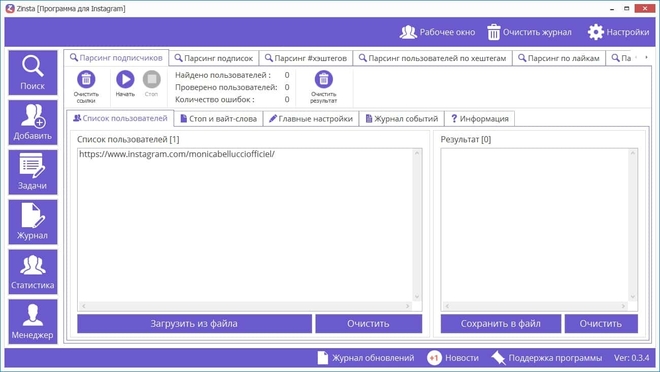Select the Стоп и вайт-слова sub-tab
The image size is (660, 372).
coord(218,119)
